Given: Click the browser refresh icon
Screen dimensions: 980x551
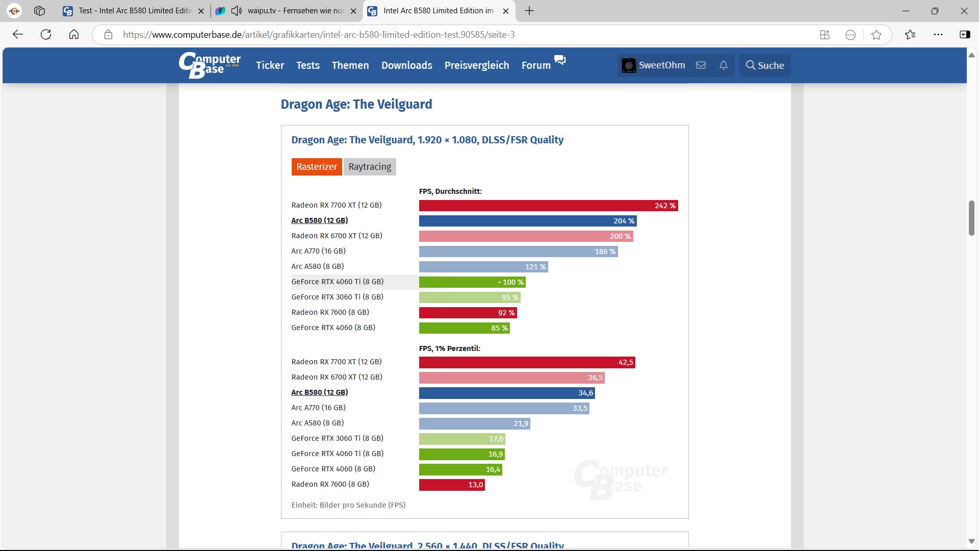Looking at the screenshot, I should coord(46,35).
